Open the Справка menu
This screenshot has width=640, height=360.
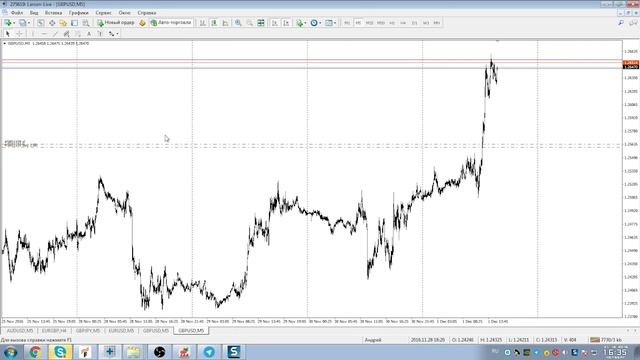(147, 13)
